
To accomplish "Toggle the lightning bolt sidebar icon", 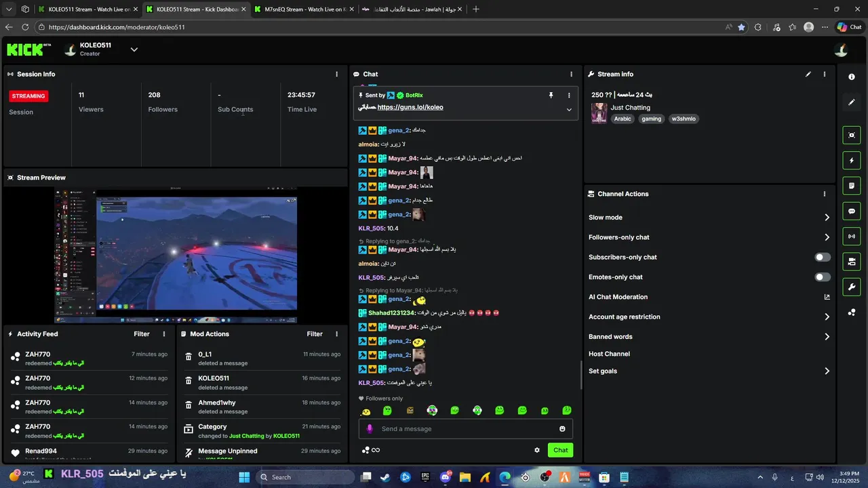I will pyautogui.click(x=852, y=161).
